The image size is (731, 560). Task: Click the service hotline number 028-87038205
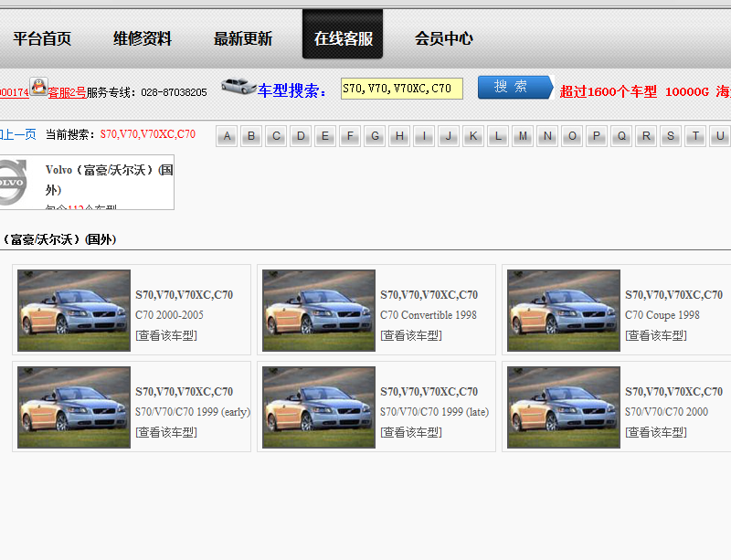174,92
